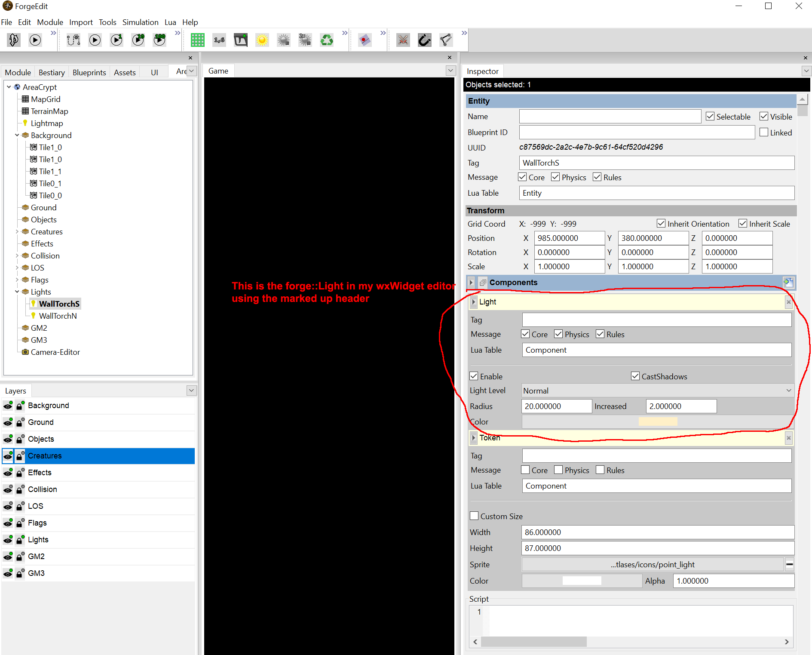Screen dimensions: 812x655
Task: Toggle the magnet snap icon
Action: click(x=425, y=40)
